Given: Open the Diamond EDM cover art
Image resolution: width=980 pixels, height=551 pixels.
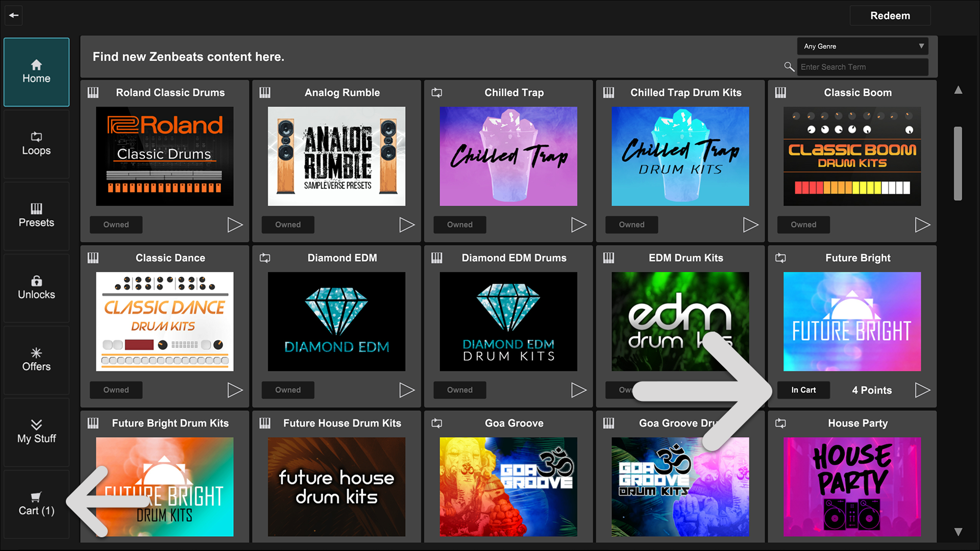Looking at the screenshot, I should pos(337,321).
